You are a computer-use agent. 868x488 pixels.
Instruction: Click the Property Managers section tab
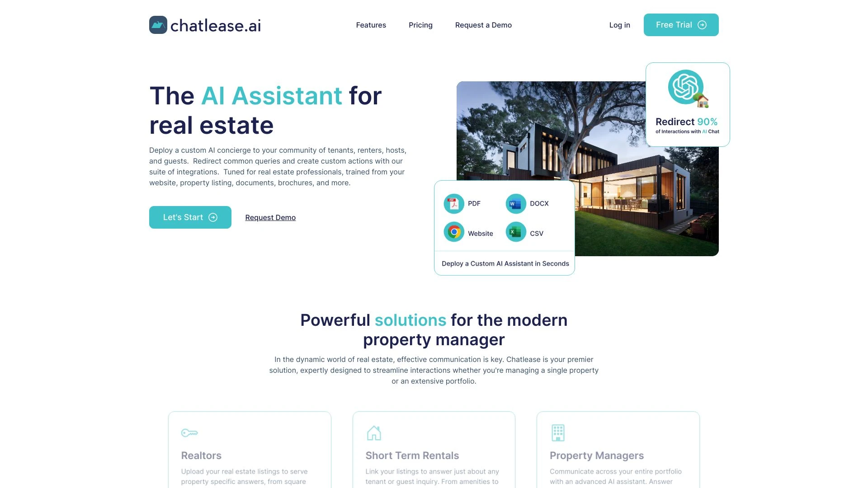[597, 455]
